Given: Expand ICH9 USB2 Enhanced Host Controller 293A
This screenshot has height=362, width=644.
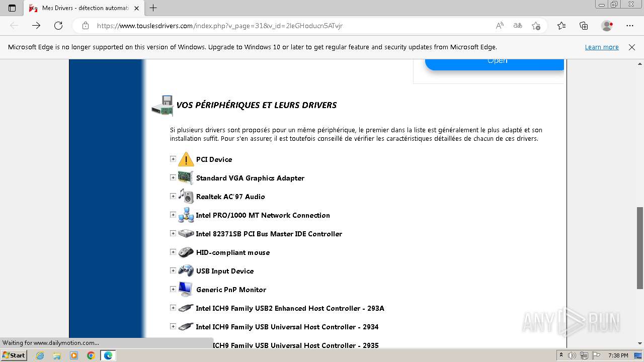Looking at the screenshot, I should (x=173, y=308).
